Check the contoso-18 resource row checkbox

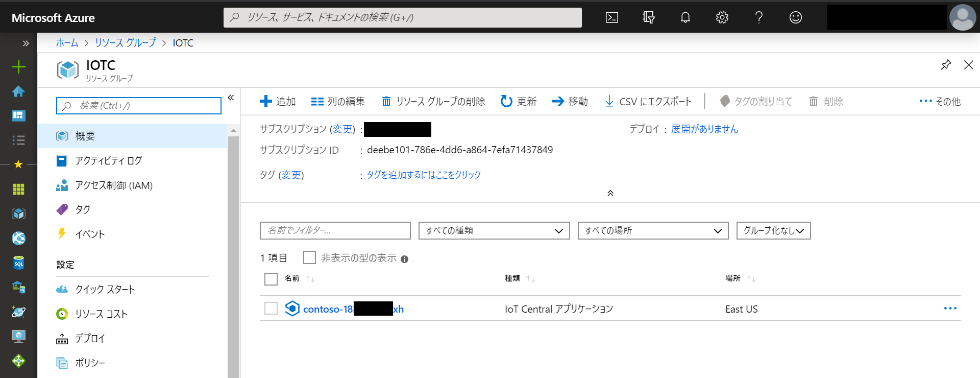click(x=271, y=309)
